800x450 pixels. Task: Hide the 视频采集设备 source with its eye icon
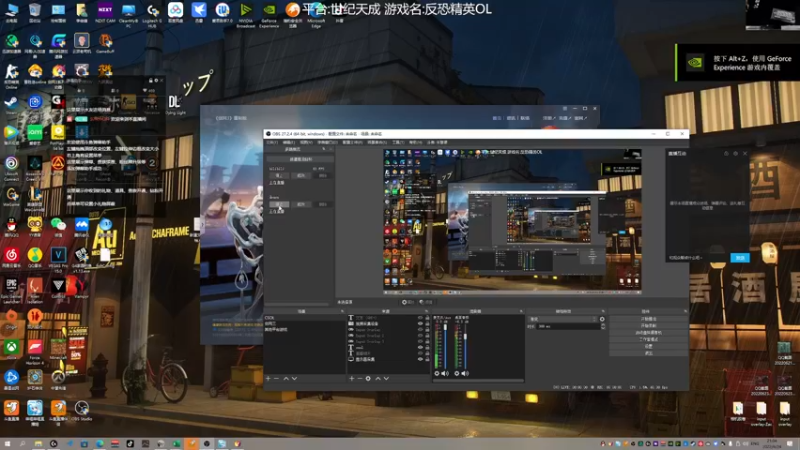420,323
